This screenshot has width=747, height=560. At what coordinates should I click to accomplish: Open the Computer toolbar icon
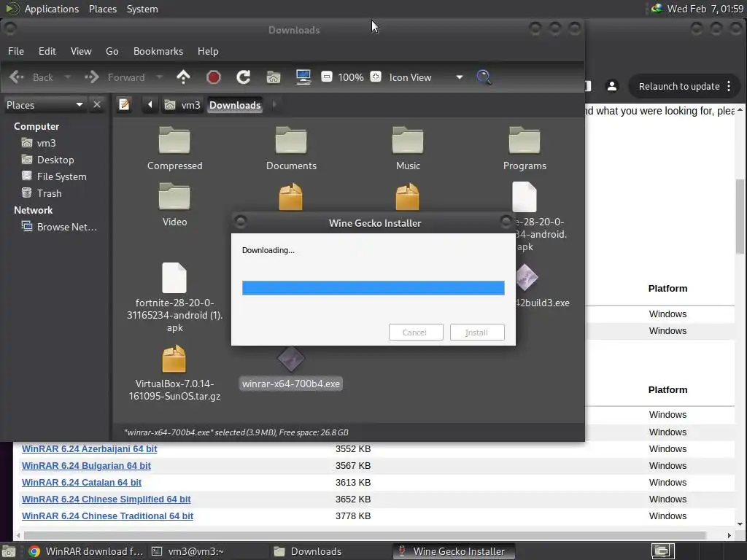coord(303,77)
